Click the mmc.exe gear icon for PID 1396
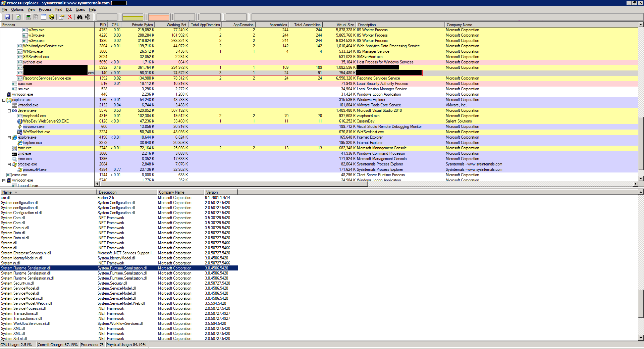Viewport: 644px width, 349px height. (x=14, y=159)
